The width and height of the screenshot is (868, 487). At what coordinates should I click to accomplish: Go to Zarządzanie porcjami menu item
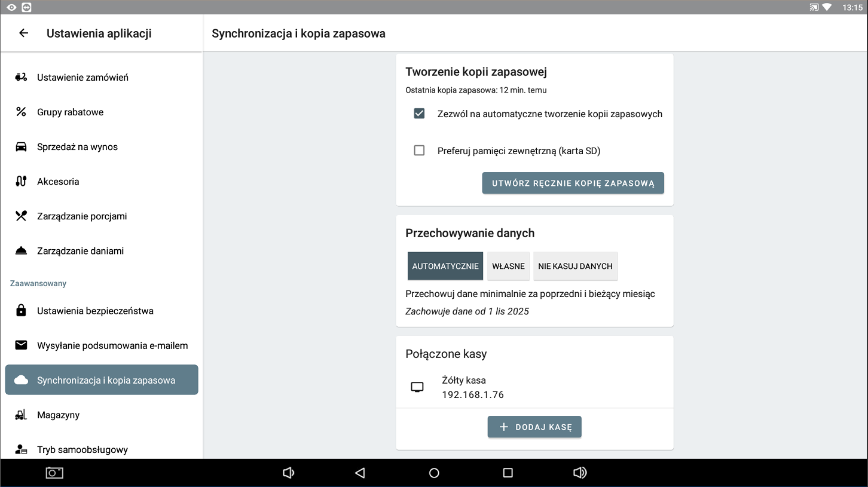click(82, 216)
